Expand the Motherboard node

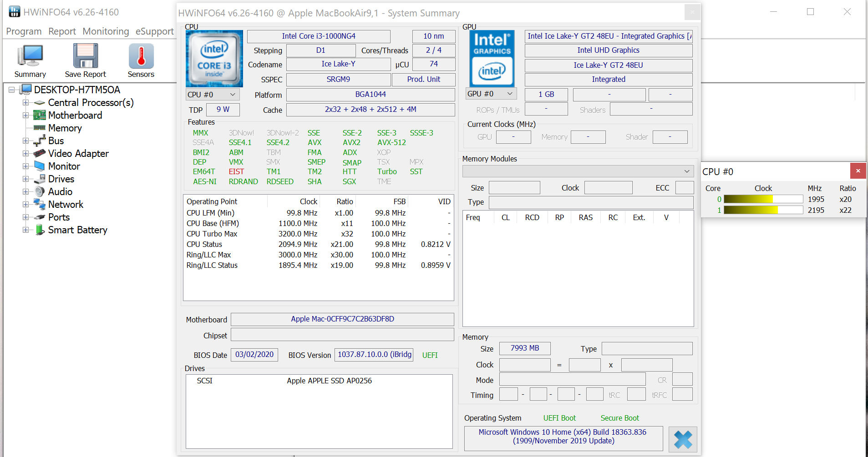click(26, 116)
